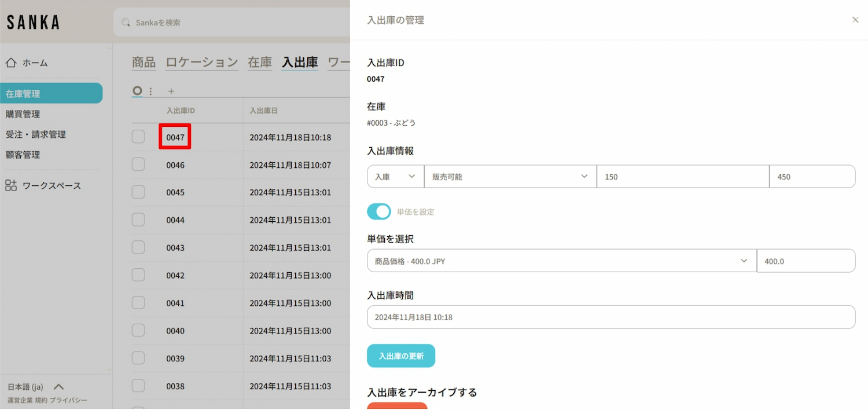
Task: Click the workspace grid icon
Action: (x=11, y=185)
